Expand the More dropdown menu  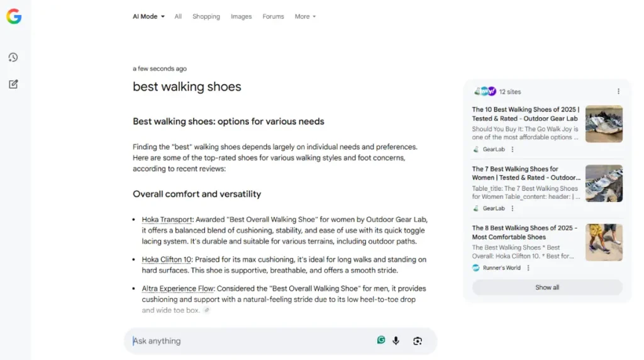tap(305, 16)
